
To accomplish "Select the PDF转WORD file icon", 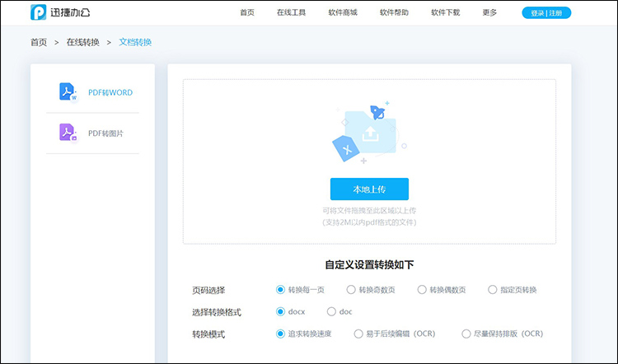I will pyautogui.click(x=68, y=92).
